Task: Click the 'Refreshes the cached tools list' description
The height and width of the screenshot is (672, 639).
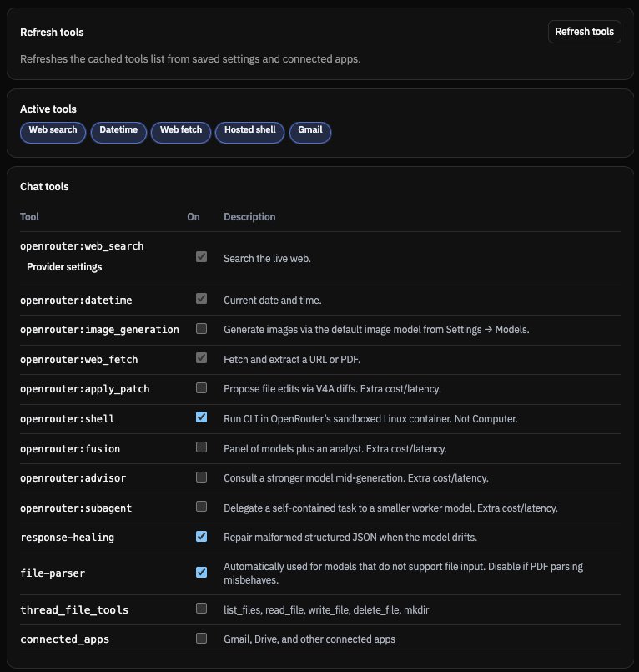Action: 190,59
